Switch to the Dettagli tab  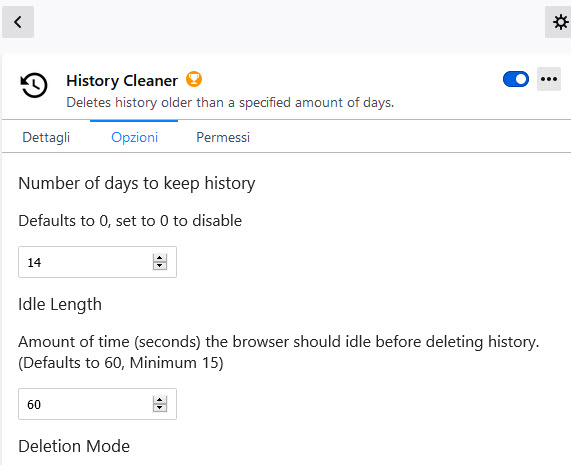point(46,137)
